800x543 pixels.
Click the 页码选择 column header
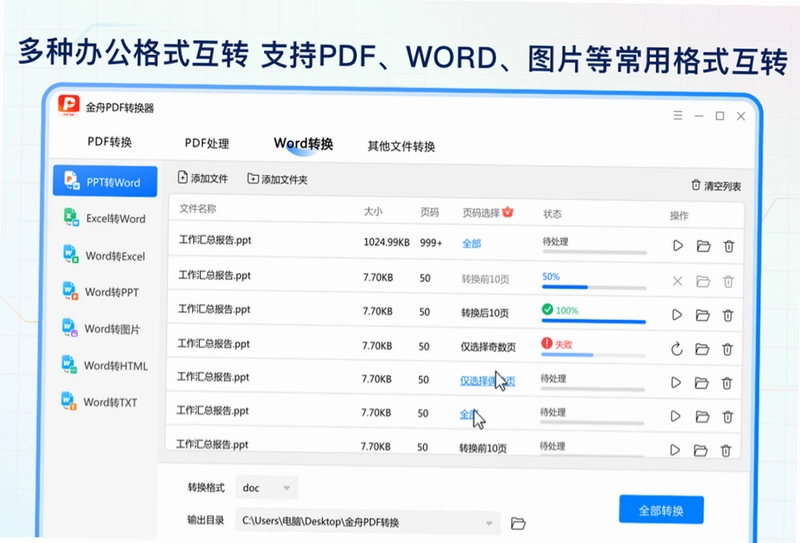tap(481, 212)
